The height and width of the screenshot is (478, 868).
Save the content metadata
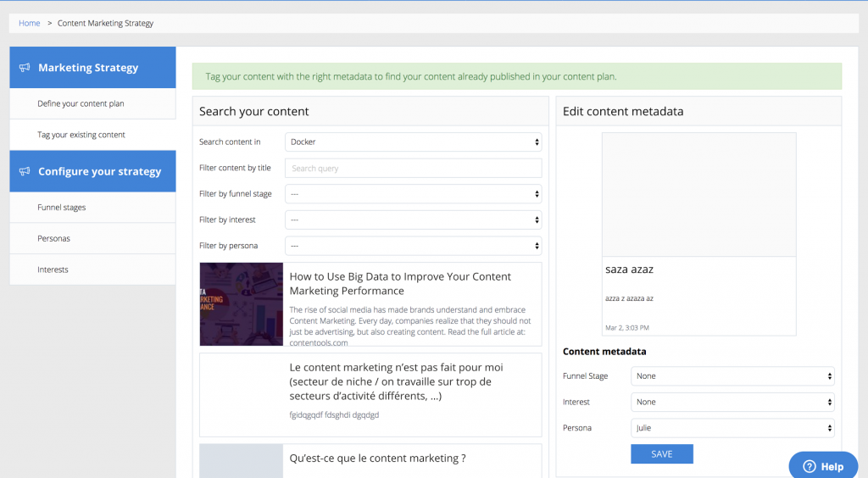point(661,454)
